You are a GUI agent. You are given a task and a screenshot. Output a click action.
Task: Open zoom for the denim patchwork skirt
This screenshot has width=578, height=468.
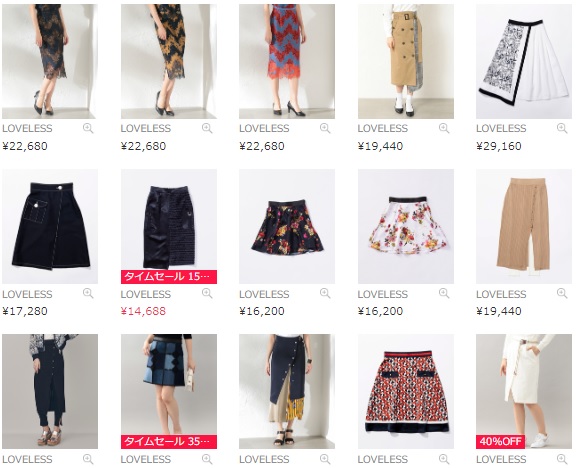[x=207, y=459]
